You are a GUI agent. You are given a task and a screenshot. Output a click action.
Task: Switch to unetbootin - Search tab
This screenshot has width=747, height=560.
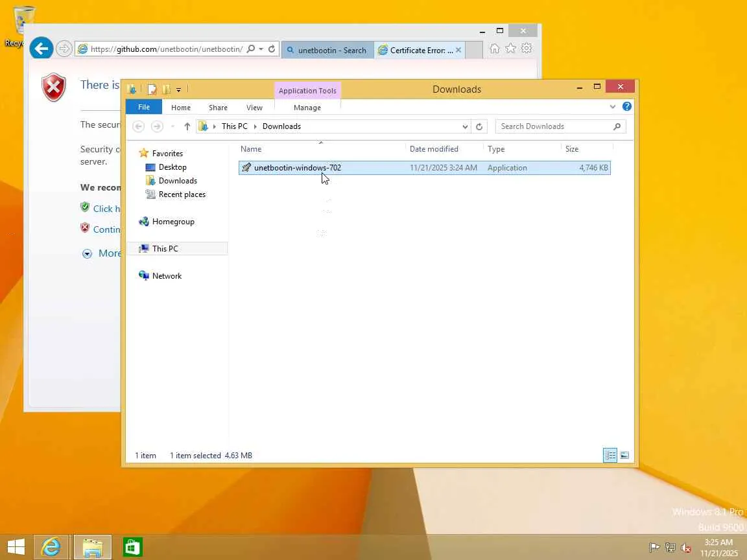coord(327,50)
